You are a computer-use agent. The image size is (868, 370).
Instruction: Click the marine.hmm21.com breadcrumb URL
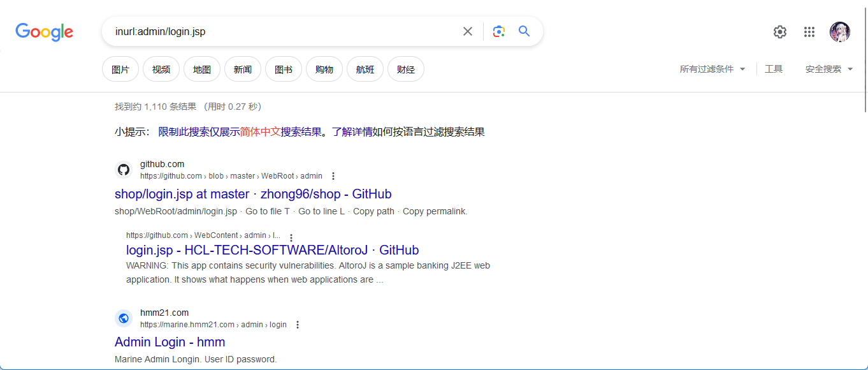(x=213, y=325)
